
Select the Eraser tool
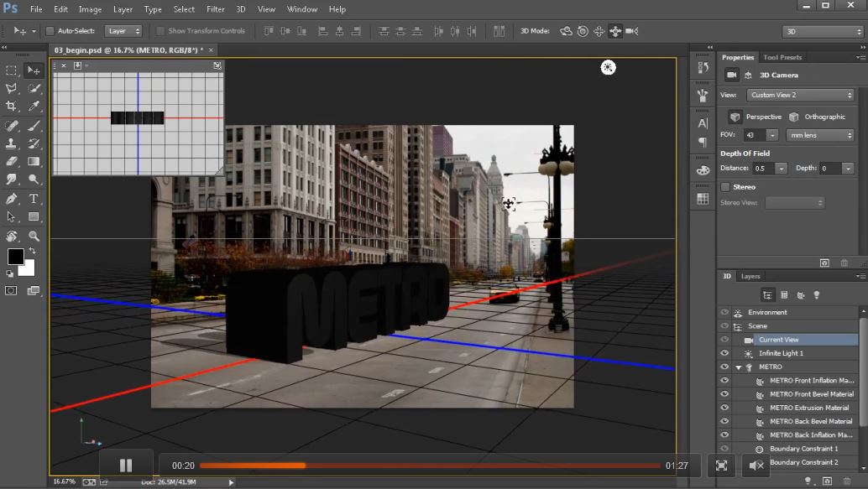(11, 162)
